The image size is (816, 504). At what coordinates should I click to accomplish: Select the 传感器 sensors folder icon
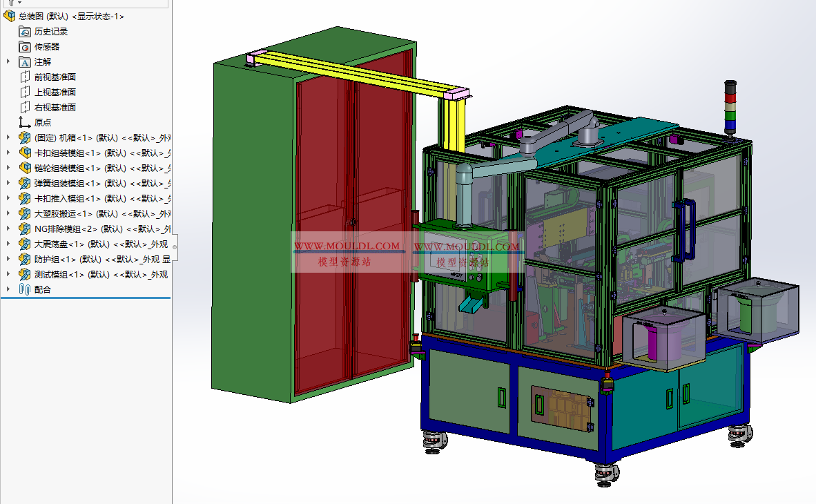25,47
